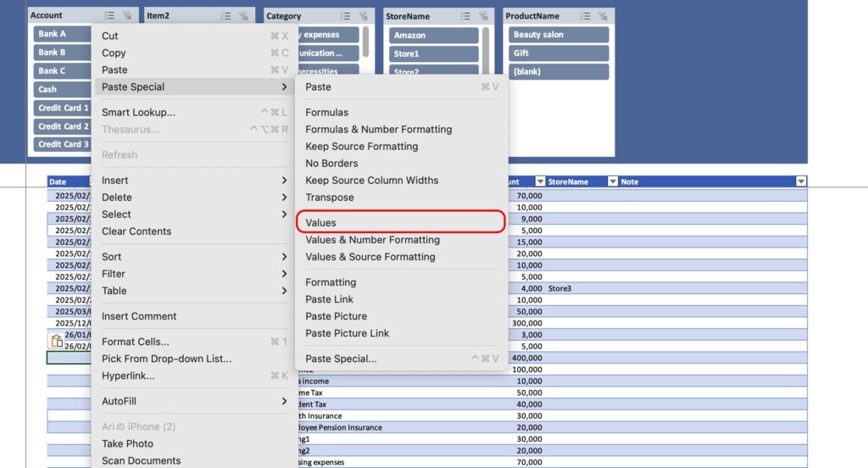The height and width of the screenshot is (468, 868).
Task: Enable multi-select on the ProductName slicer
Action: (586, 15)
